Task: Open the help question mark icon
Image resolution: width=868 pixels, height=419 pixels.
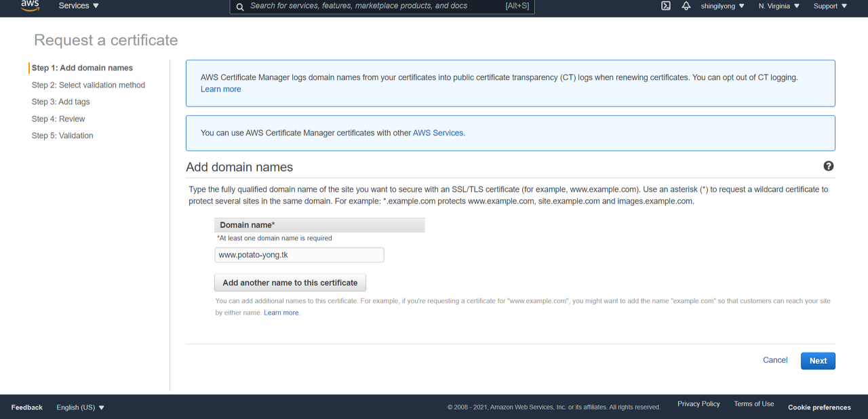Action: point(829,166)
